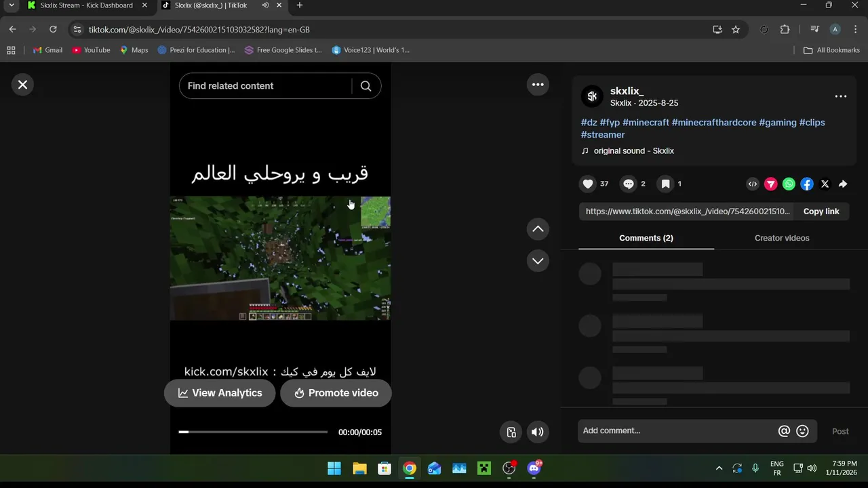Open the #minecraft hashtag
Viewport: 868px width, 488px height.
pyautogui.click(x=646, y=123)
